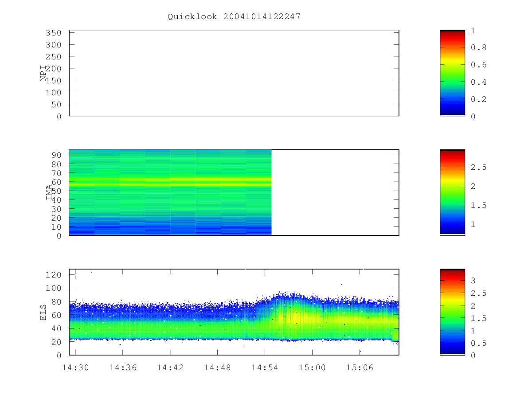The width and height of the screenshot is (532, 399).
Task: Click the 350 tick on NPI axis
Action: pos(54,33)
